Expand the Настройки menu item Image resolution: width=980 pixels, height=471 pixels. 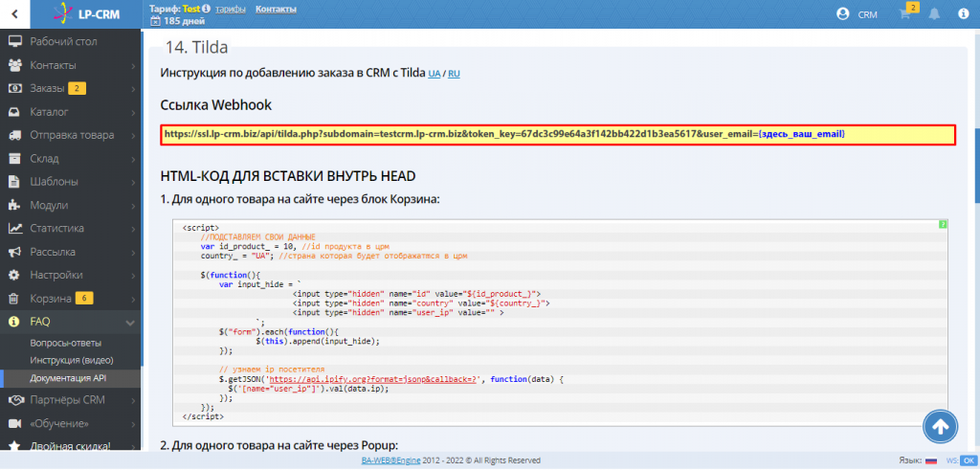point(70,275)
